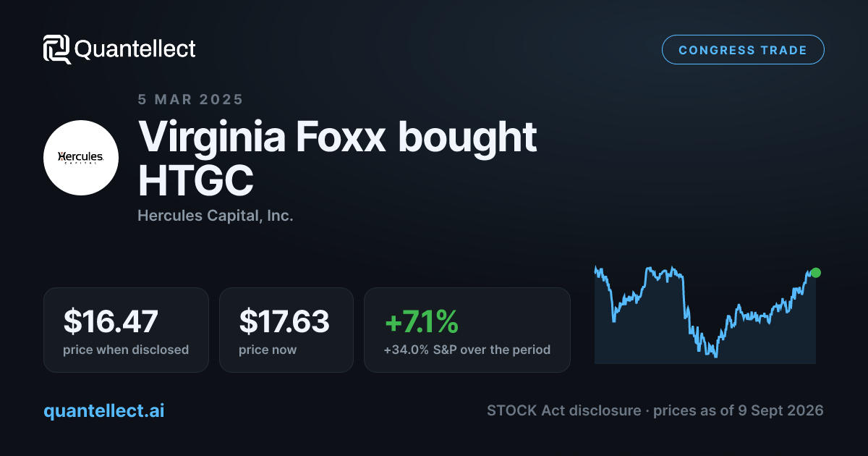Click the +34.0% S&P comparison text
Image resolution: width=868 pixels, height=456 pixels.
coord(467,350)
